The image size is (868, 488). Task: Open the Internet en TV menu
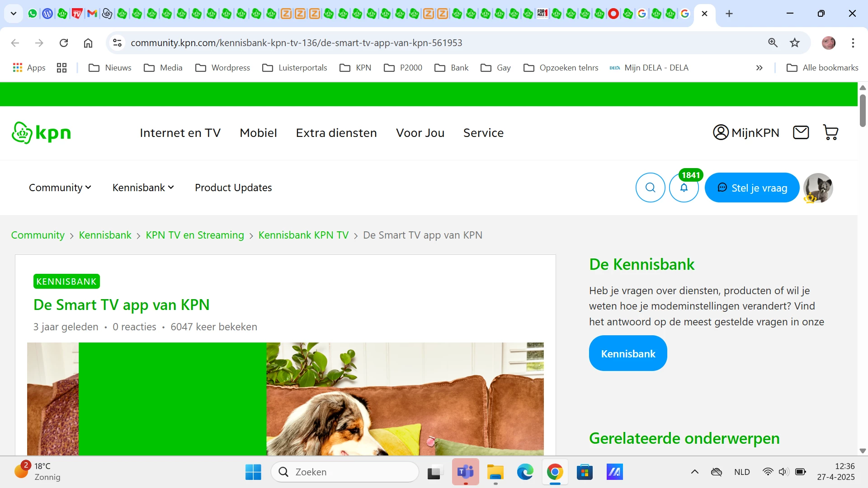(180, 133)
